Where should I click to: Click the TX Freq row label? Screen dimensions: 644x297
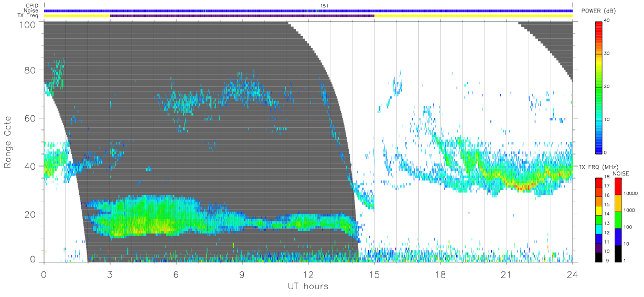[x=28, y=16]
